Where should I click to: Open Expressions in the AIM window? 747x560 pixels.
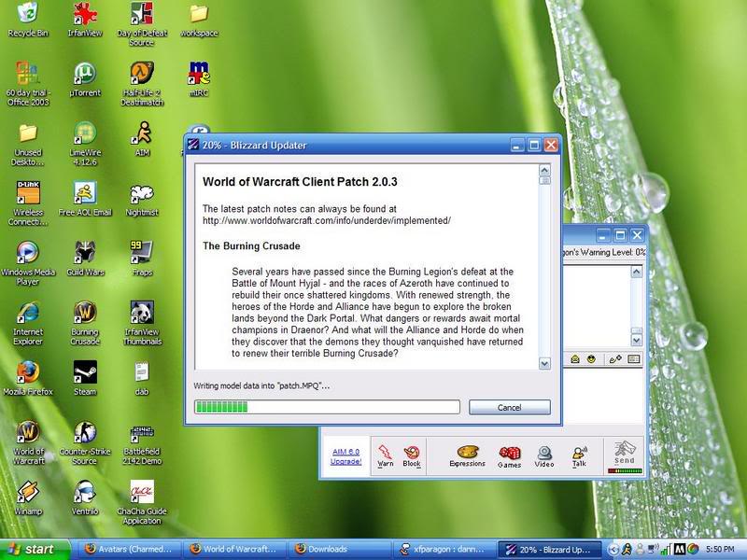pos(467,455)
